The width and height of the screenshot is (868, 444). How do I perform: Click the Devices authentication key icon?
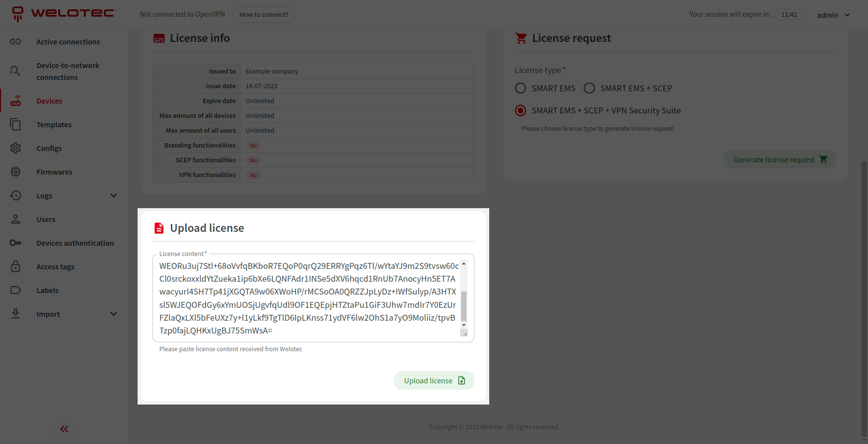point(16,243)
